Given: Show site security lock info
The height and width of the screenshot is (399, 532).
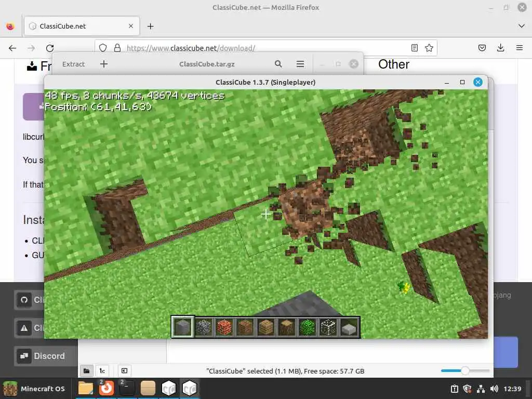Looking at the screenshot, I should coord(117,48).
